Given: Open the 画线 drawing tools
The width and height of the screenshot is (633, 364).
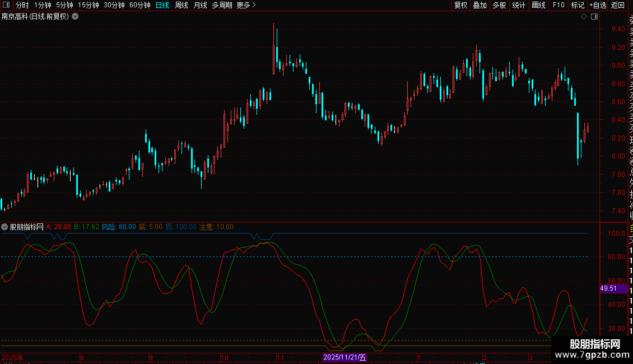Looking at the screenshot, I should [538, 5].
